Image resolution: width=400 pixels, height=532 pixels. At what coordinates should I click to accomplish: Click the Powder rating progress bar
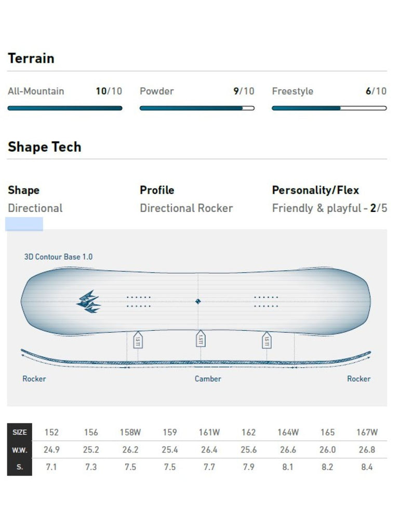(x=197, y=108)
